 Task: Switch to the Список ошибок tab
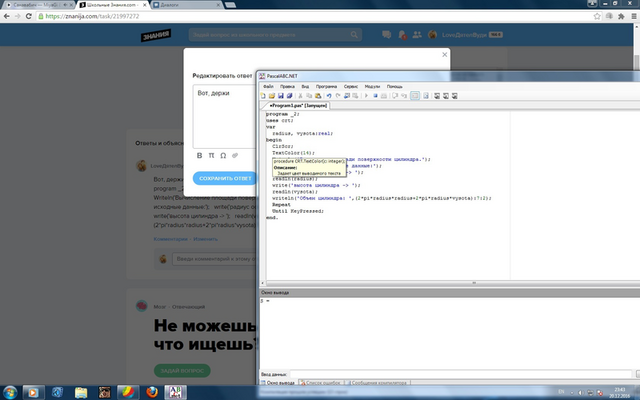pyautogui.click(x=322, y=383)
